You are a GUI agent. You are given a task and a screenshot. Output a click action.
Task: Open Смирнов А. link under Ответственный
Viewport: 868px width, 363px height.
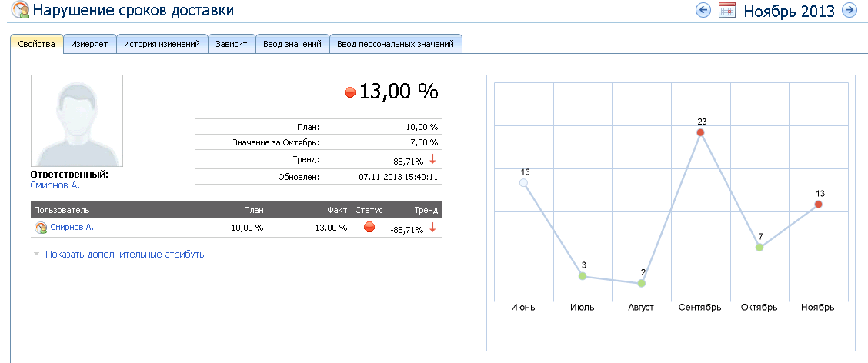(55, 185)
